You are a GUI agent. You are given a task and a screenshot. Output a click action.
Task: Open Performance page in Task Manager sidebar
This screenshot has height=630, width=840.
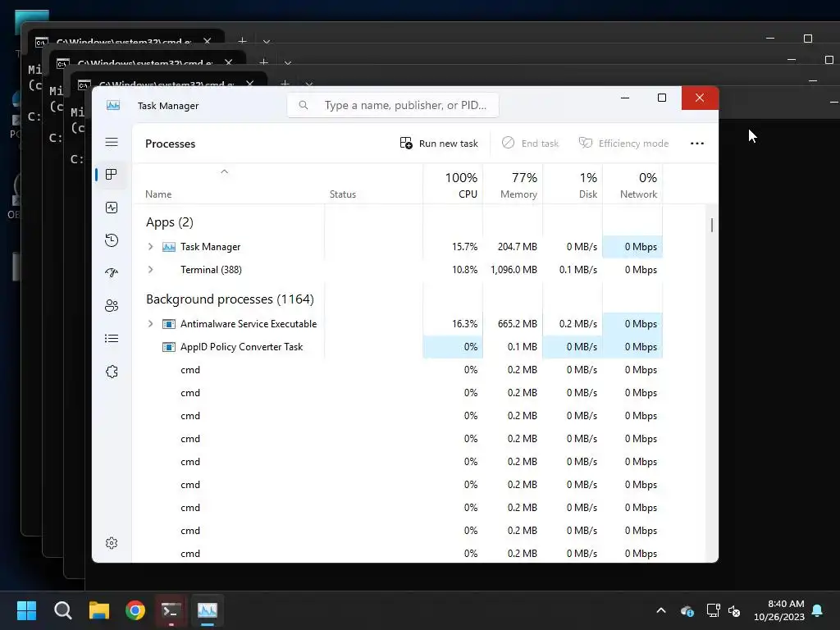point(112,208)
